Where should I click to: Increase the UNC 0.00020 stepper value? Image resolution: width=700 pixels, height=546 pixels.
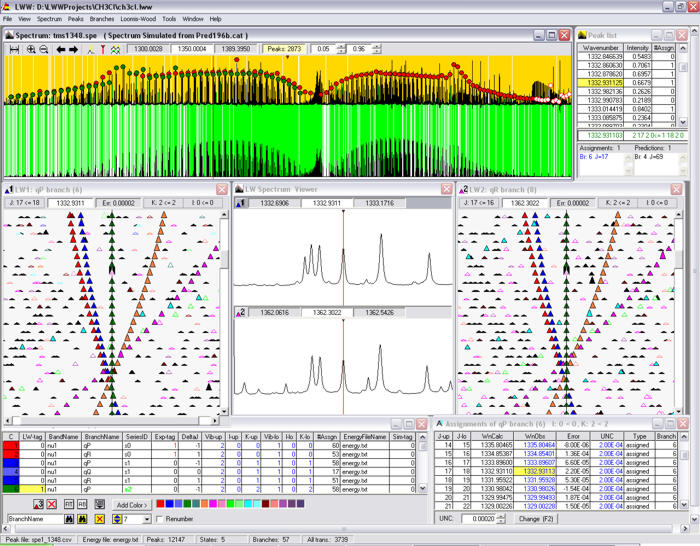click(x=501, y=517)
